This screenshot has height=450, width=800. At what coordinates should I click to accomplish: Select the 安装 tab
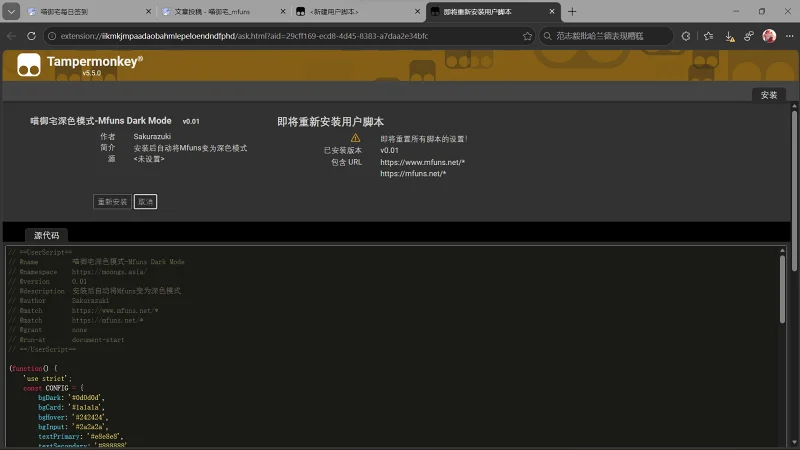pos(768,95)
